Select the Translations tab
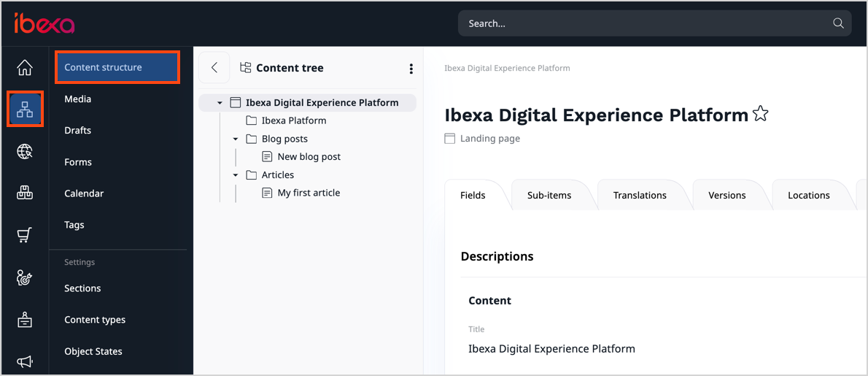Image resolution: width=868 pixels, height=376 pixels. tap(639, 195)
